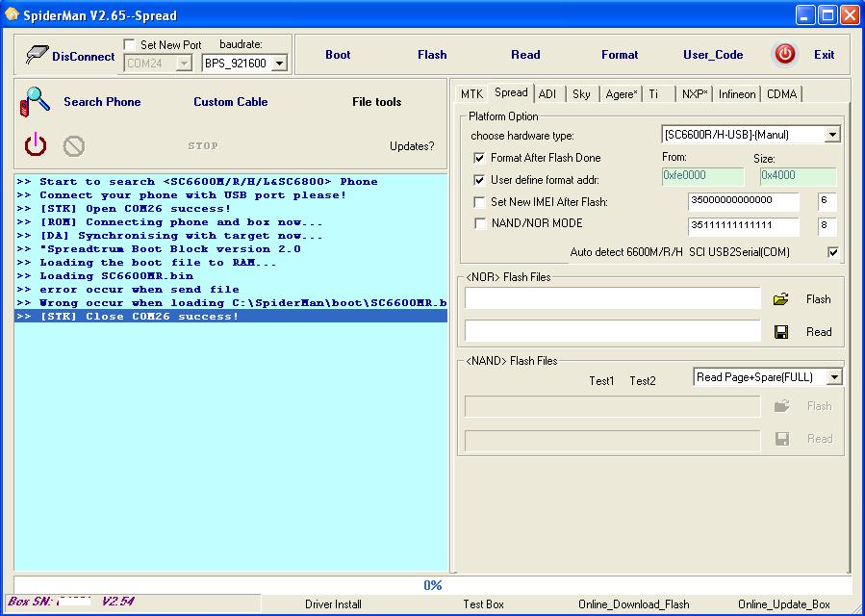Click the red power start icon
The height and width of the screenshot is (616, 865).
click(36, 144)
